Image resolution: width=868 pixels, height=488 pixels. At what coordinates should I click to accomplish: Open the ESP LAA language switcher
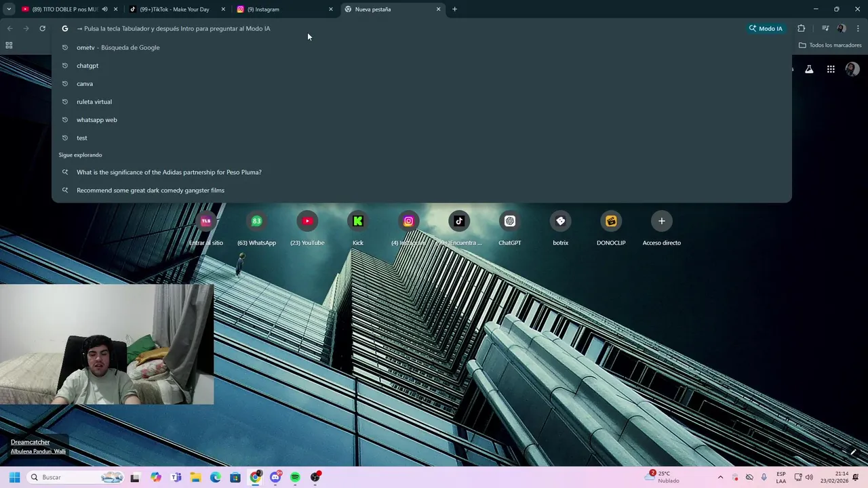tap(781, 477)
